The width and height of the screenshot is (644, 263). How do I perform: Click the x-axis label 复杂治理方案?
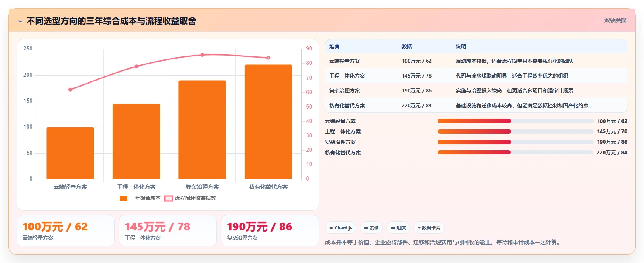[202, 187]
